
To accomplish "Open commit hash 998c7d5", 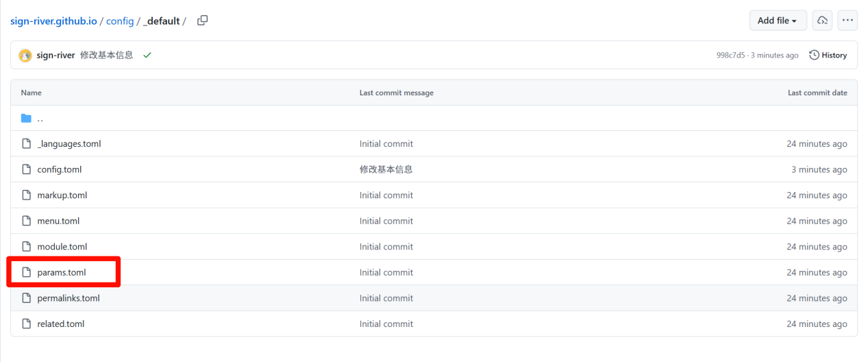I will [x=730, y=56].
